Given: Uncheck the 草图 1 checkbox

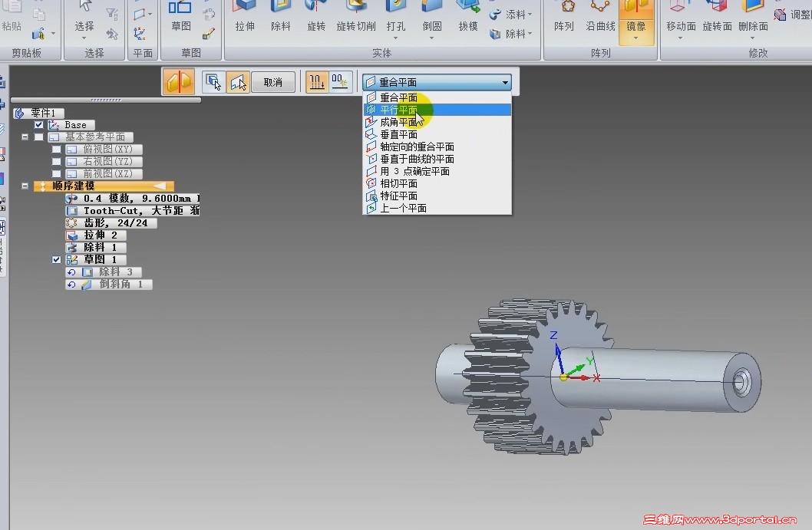Looking at the screenshot, I should (57, 260).
